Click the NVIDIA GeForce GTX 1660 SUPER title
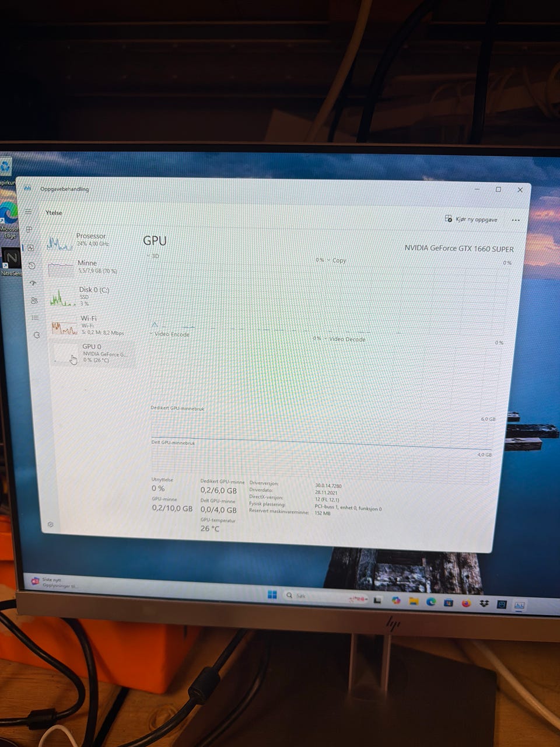The height and width of the screenshot is (747, 560). [x=459, y=249]
